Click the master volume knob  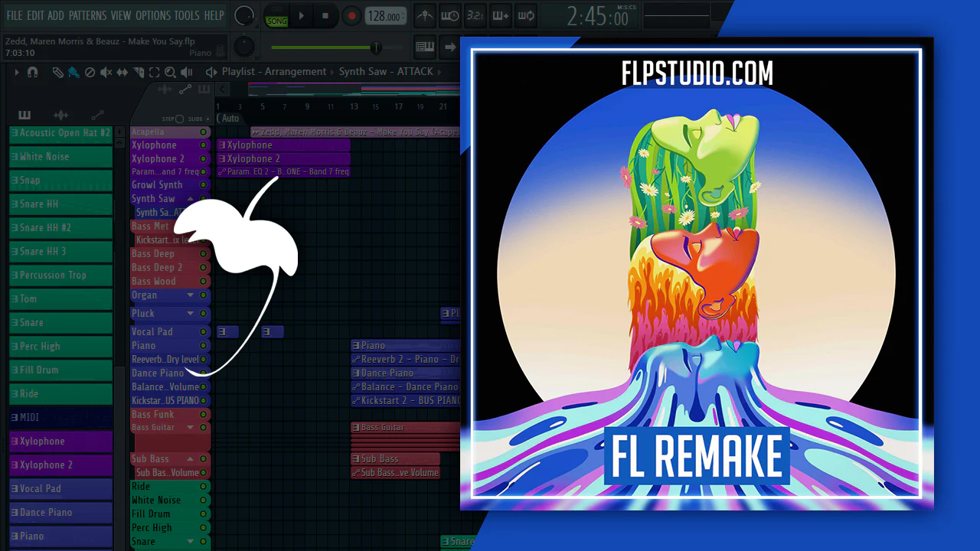pos(244,15)
